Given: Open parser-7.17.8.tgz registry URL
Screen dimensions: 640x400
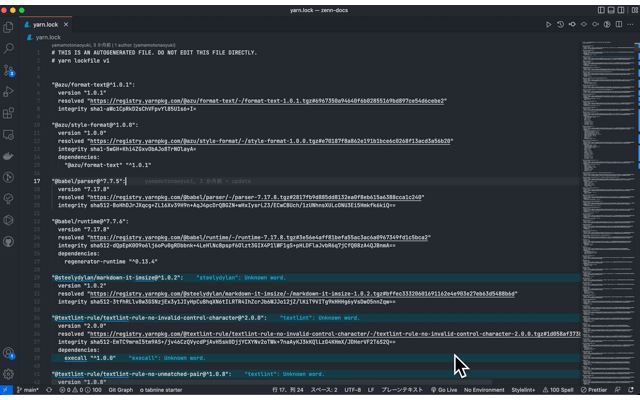Looking at the screenshot, I should point(256,197).
